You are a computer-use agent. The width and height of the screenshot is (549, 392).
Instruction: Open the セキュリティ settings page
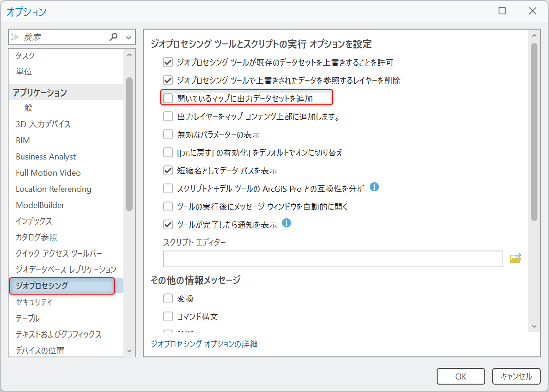point(34,302)
